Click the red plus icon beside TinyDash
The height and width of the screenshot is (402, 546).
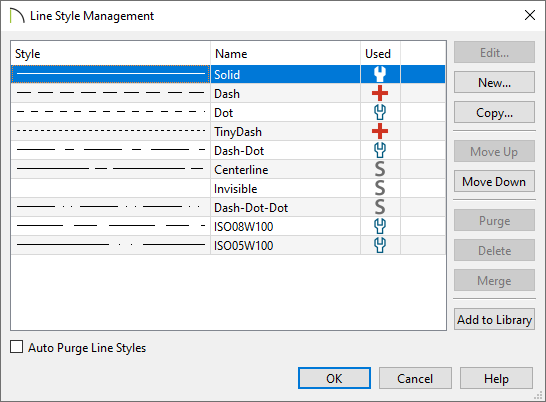(380, 131)
